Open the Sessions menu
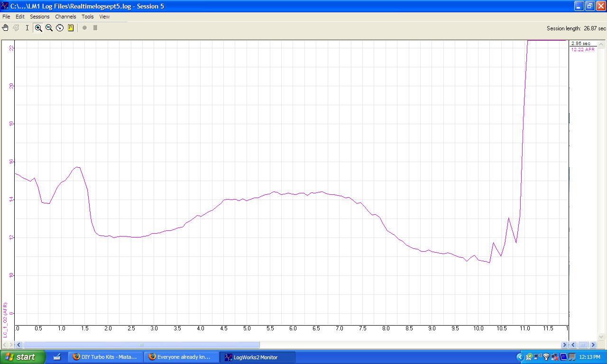The image size is (607, 364). click(40, 17)
